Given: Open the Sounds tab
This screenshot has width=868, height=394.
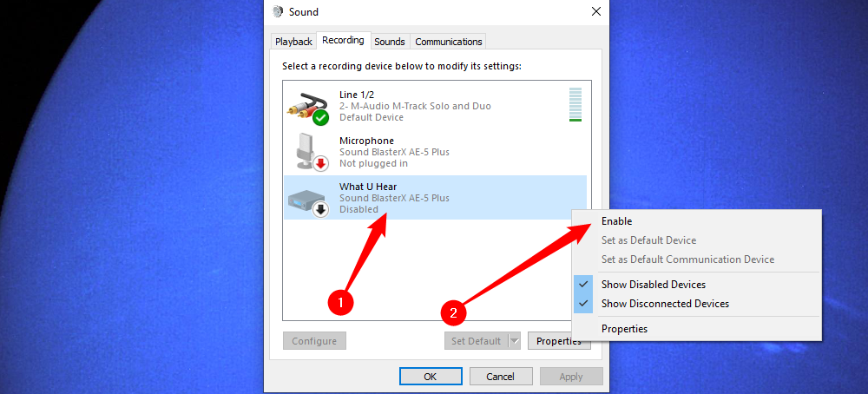Looking at the screenshot, I should pyautogui.click(x=390, y=42).
